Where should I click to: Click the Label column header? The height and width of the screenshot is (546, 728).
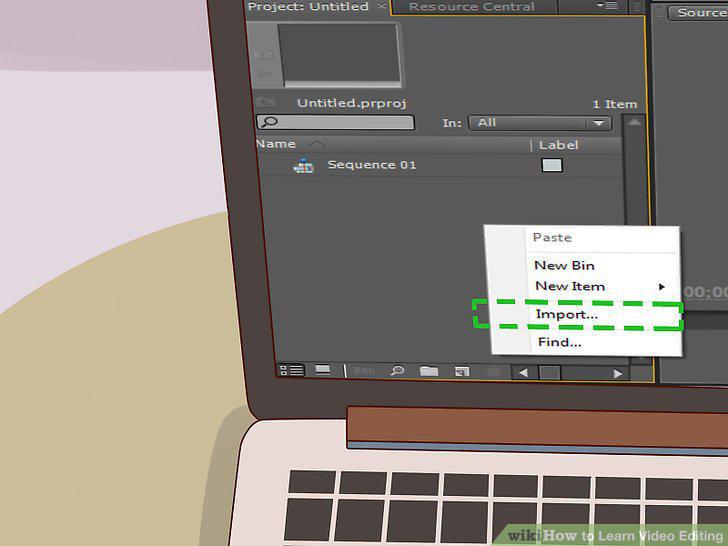[559, 145]
